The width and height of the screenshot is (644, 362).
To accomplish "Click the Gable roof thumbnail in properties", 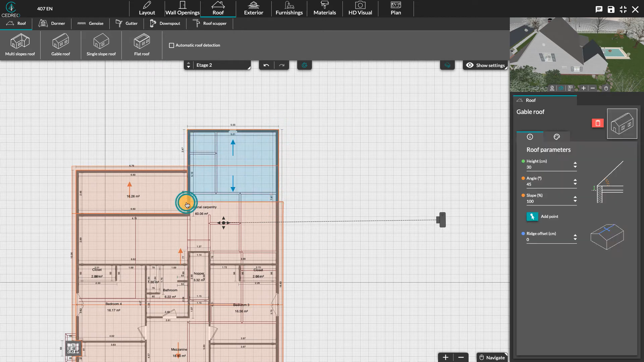I will (x=622, y=124).
